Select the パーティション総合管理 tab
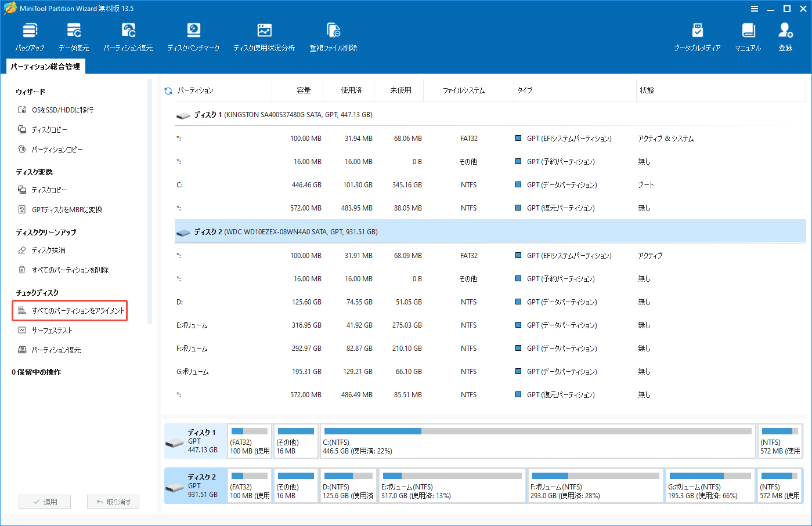This screenshot has width=812, height=526. [x=45, y=66]
